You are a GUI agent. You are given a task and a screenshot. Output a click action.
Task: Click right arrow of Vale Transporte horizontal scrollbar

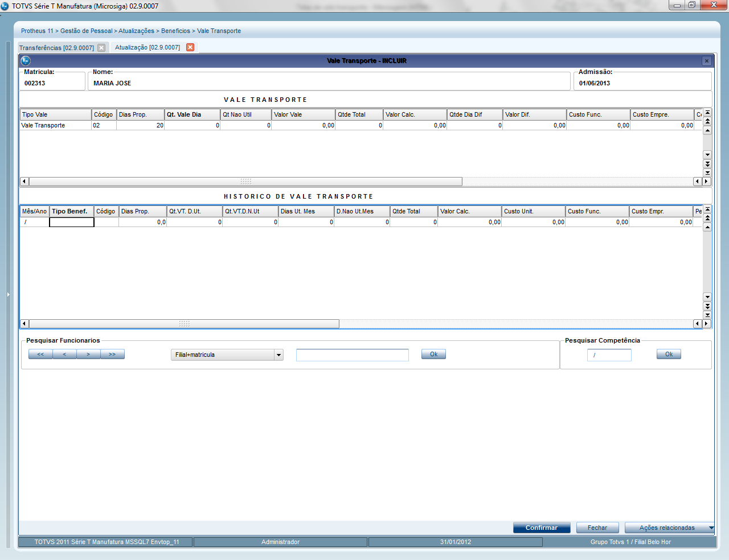(707, 182)
